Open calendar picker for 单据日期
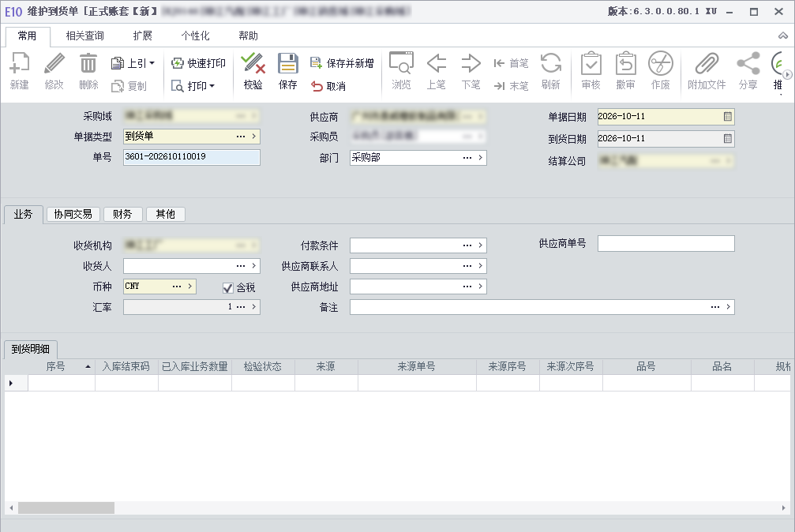 coord(728,117)
